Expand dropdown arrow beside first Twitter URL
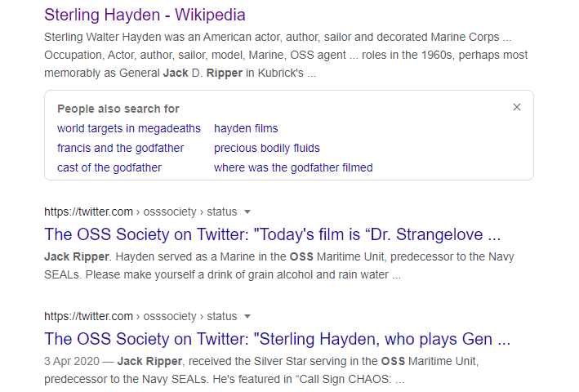 (247, 212)
